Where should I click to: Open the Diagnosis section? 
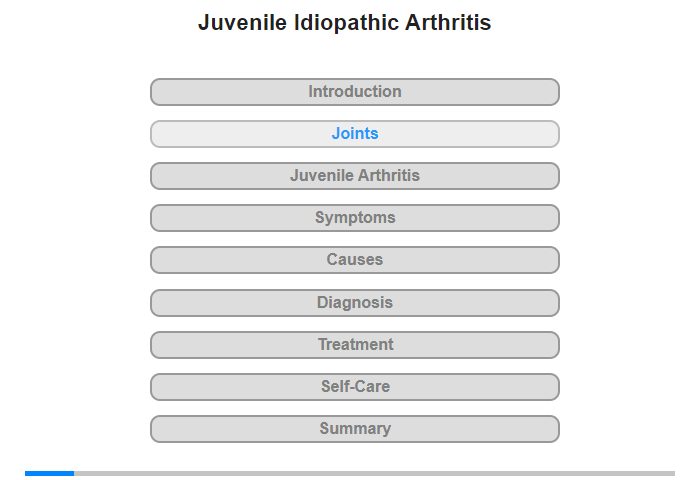pyautogui.click(x=354, y=303)
